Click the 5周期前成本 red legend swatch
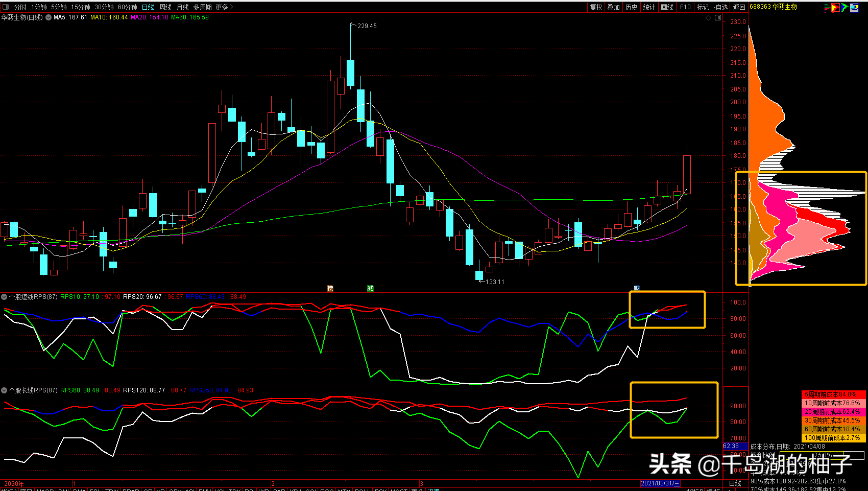 point(834,394)
